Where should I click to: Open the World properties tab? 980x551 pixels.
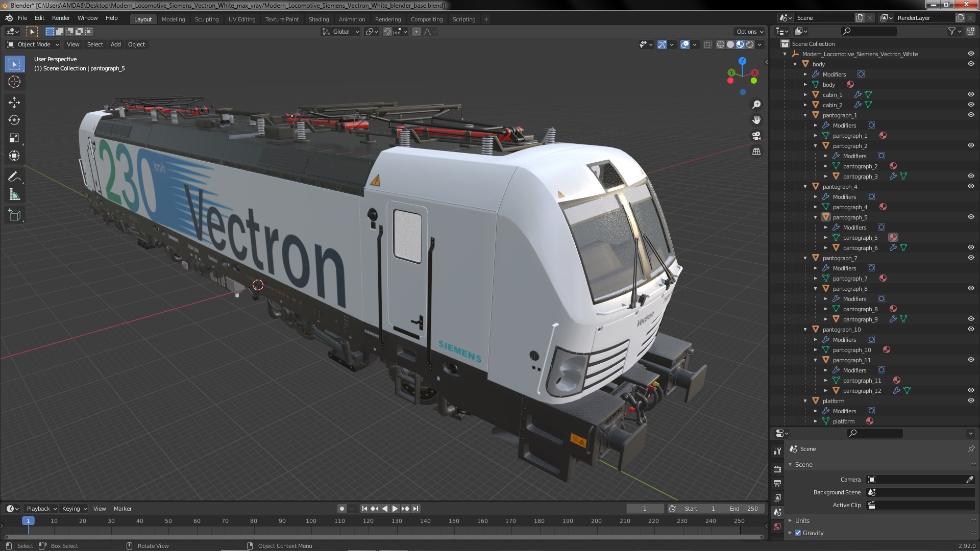tap(777, 527)
